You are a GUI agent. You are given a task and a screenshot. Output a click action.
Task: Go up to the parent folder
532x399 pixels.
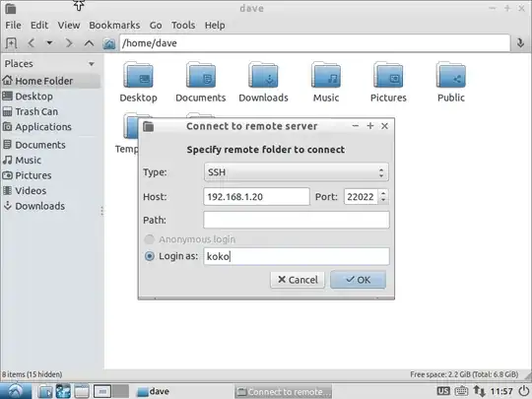tap(89, 43)
